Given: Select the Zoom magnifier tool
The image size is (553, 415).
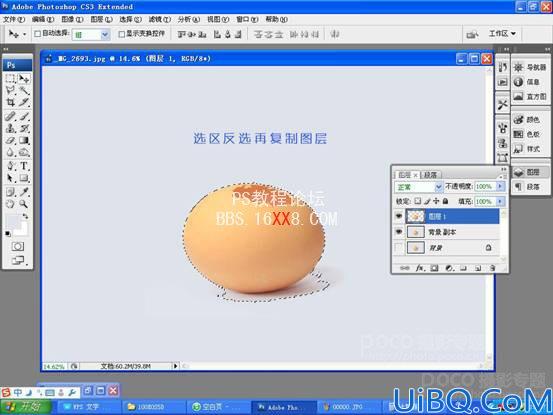Looking at the screenshot, I should (x=24, y=204).
